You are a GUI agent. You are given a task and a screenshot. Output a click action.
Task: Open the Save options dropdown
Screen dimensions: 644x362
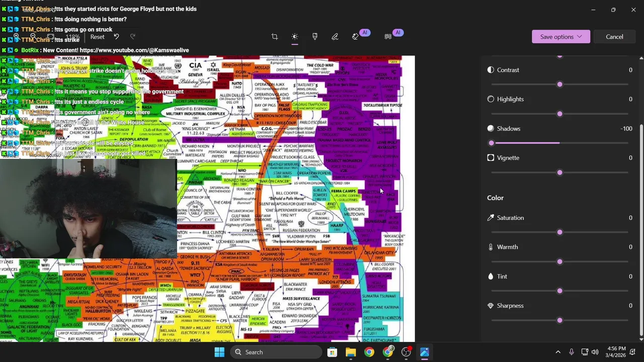tap(561, 37)
